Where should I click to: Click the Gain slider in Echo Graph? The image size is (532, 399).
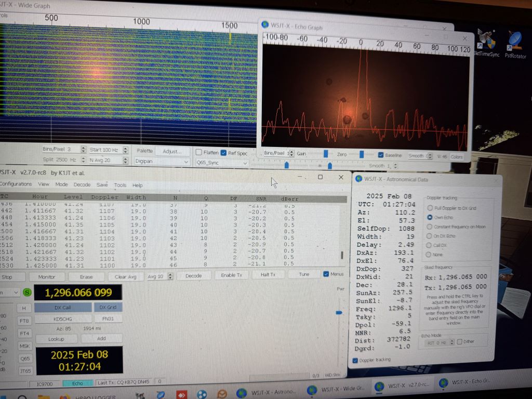tap(326, 154)
